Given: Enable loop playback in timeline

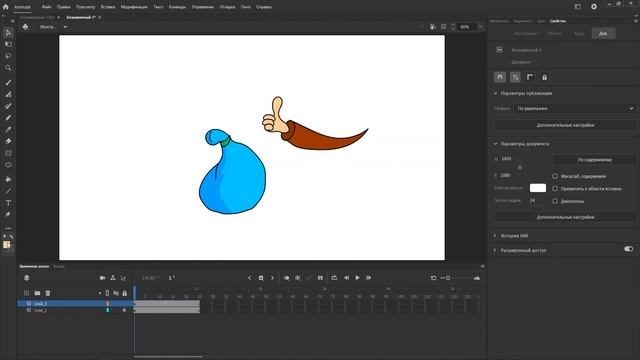Looking at the screenshot, I should [334, 278].
